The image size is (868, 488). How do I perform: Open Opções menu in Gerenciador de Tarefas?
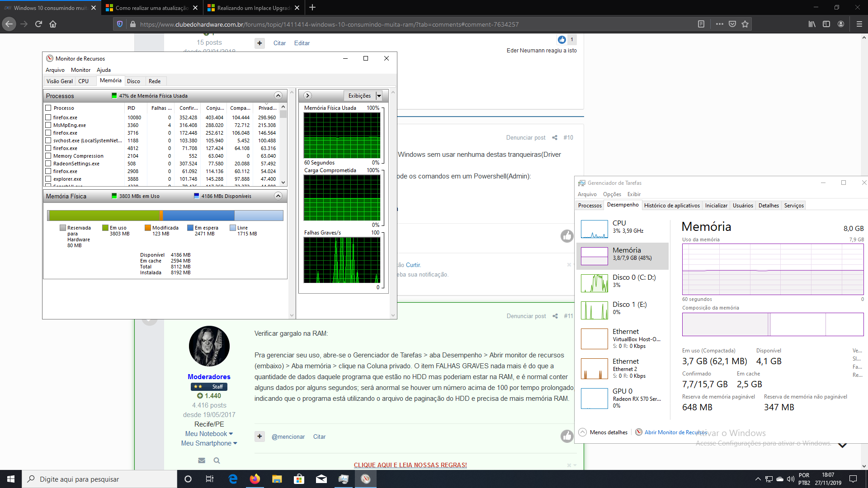[612, 194]
